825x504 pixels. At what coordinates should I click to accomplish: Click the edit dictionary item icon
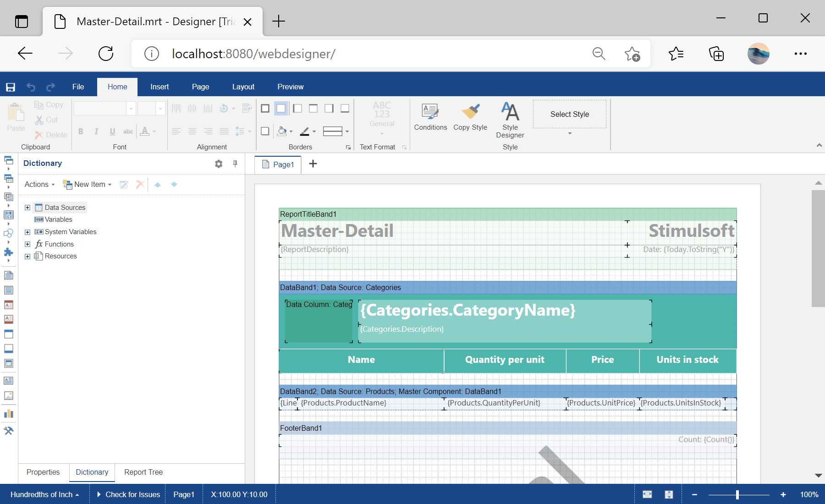point(124,185)
